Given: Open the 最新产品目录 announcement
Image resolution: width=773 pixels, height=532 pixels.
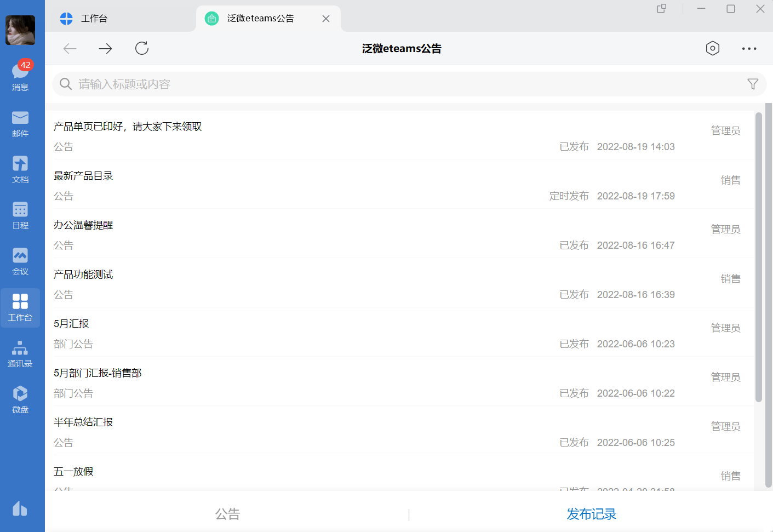Looking at the screenshot, I should [83, 176].
